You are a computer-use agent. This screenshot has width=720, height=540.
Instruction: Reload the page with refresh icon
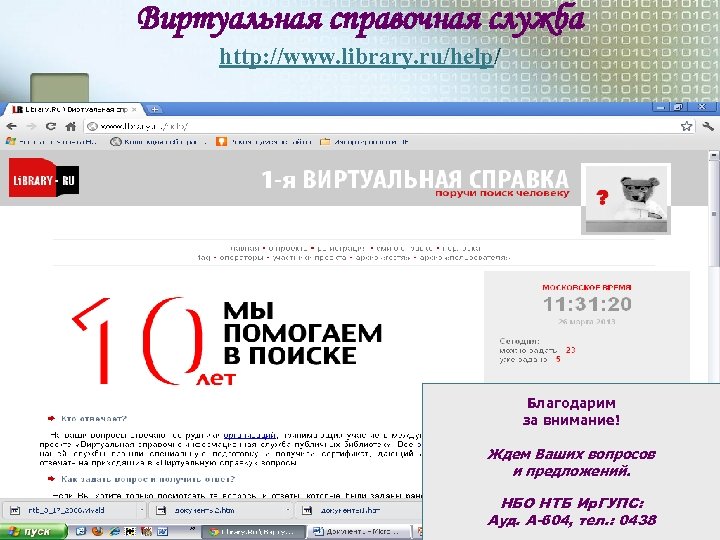pos(51,126)
